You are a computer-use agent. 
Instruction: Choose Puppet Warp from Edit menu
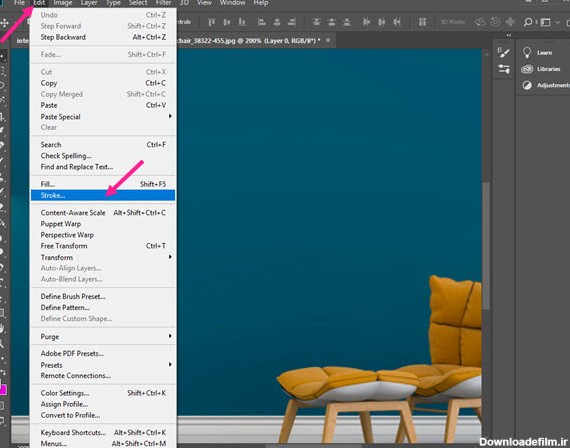tap(103, 224)
